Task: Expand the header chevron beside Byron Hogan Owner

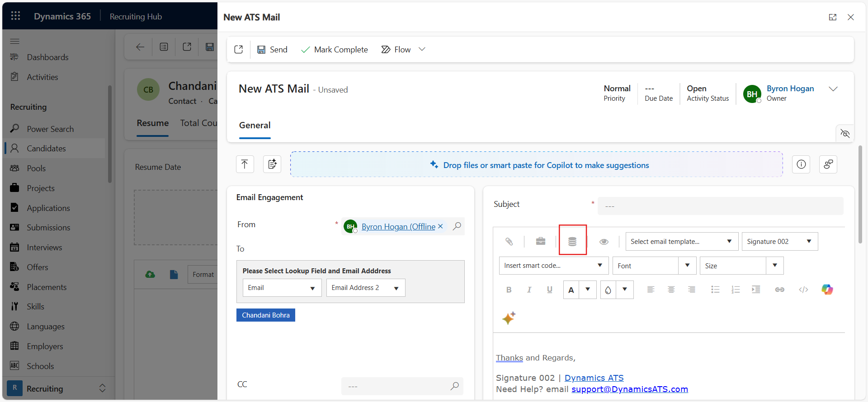Action: pyautogui.click(x=833, y=89)
